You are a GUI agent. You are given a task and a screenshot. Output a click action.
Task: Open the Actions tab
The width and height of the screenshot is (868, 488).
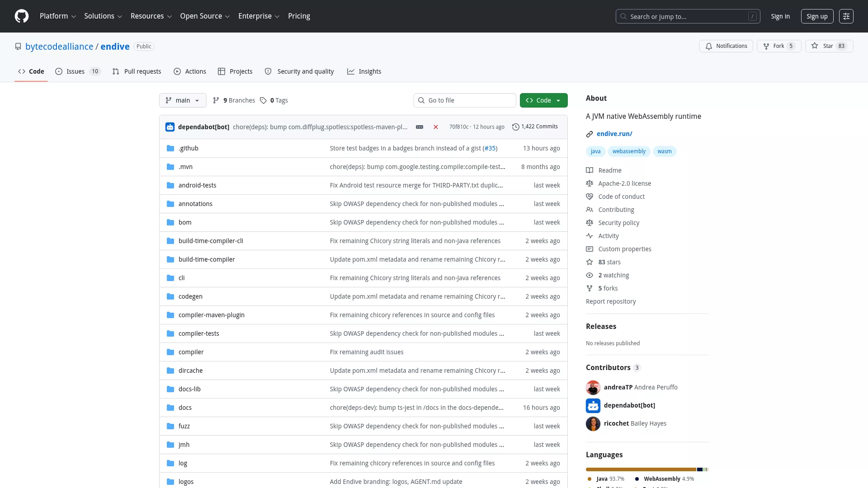click(190, 71)
